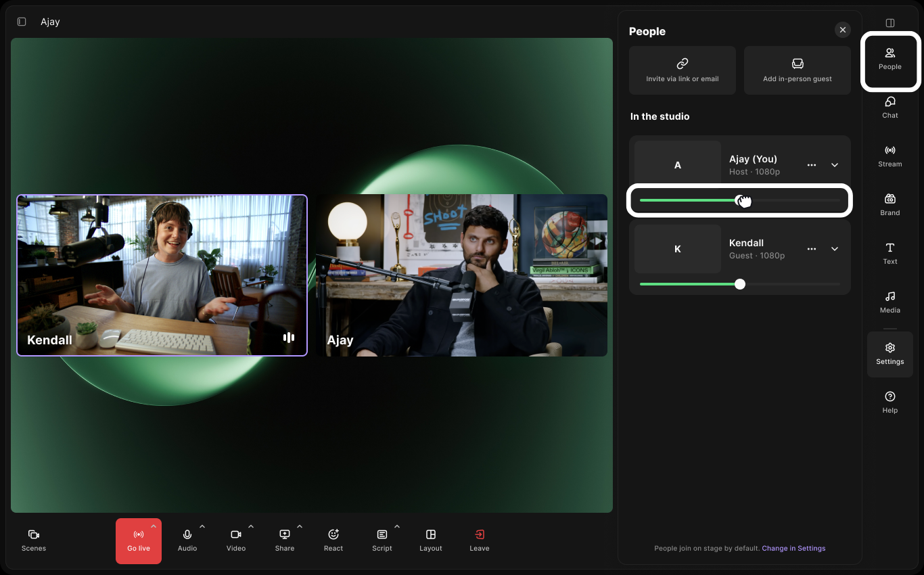Open the Media panel
Viewport: 924px width, 575px height.
click(x=890, y=302)
